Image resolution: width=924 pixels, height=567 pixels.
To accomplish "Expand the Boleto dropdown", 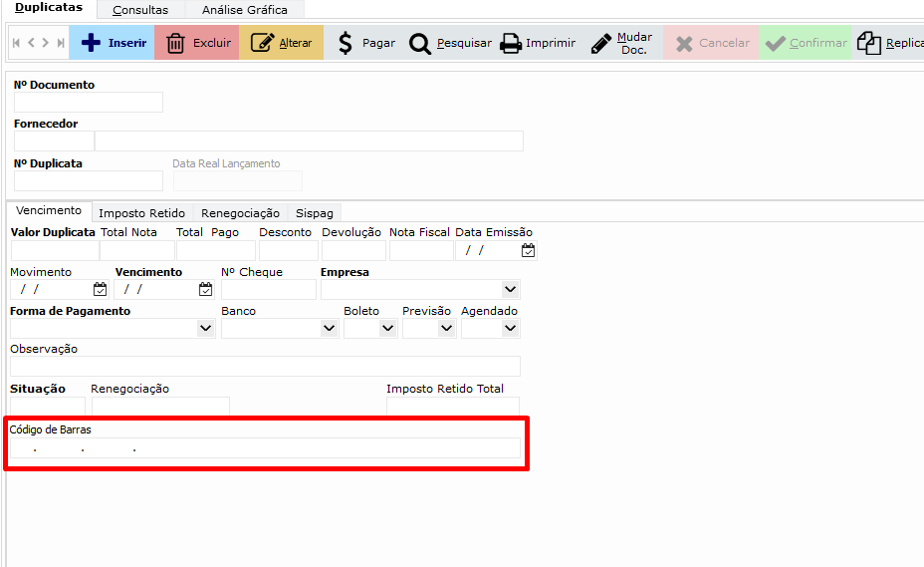I will (387, 329).
